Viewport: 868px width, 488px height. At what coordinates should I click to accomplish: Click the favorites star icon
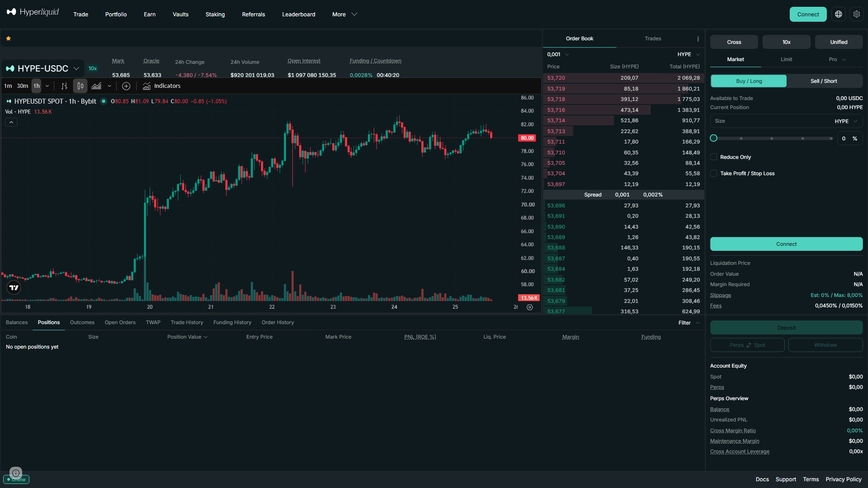[x=8, y=38]
